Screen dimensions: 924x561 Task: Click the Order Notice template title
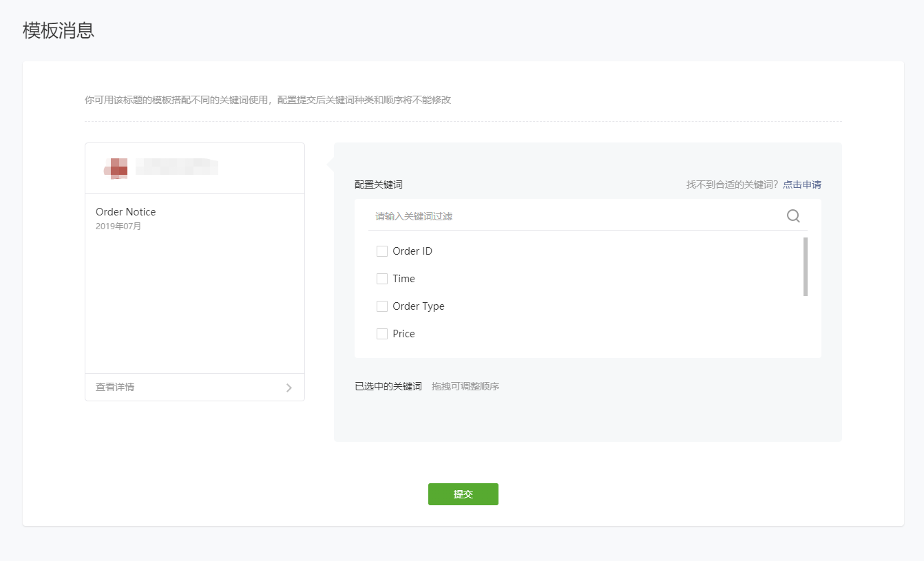[126, 212]
